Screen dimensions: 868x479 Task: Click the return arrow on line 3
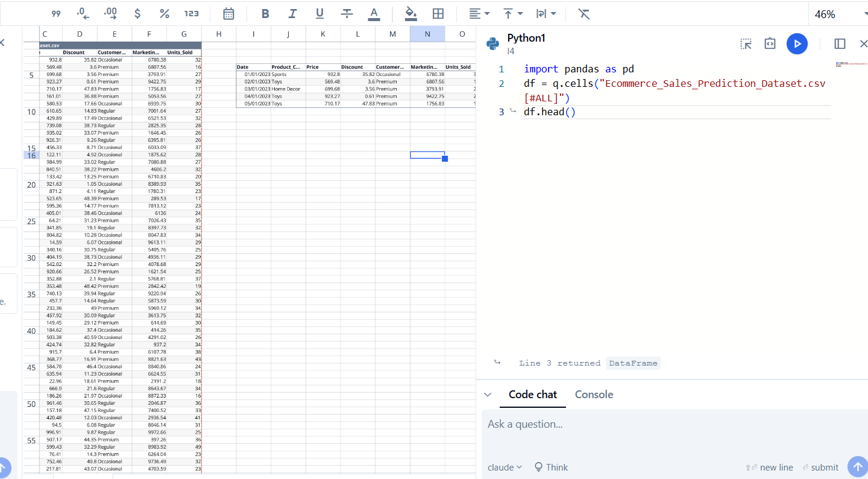[x=513, y=112]
